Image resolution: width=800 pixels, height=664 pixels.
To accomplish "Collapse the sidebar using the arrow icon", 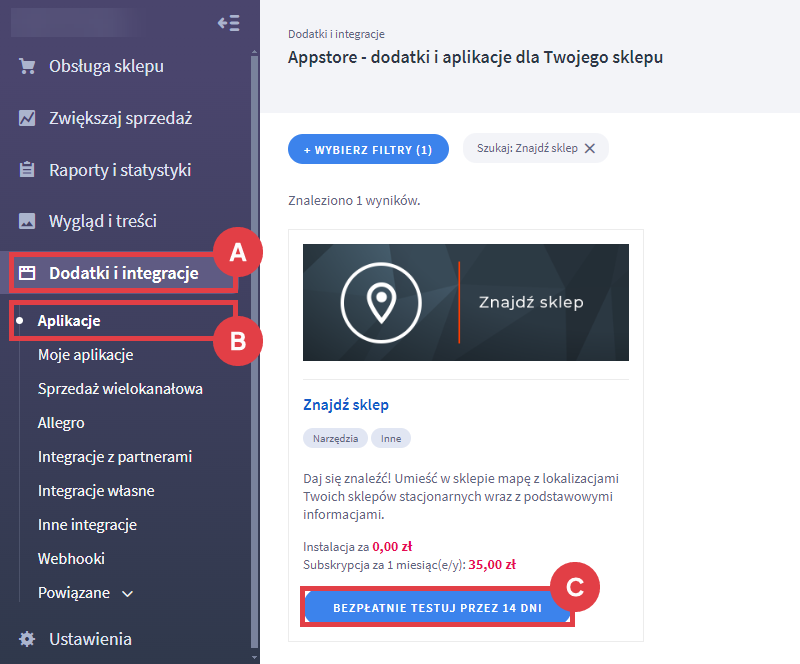I will [x=229, y=23].
